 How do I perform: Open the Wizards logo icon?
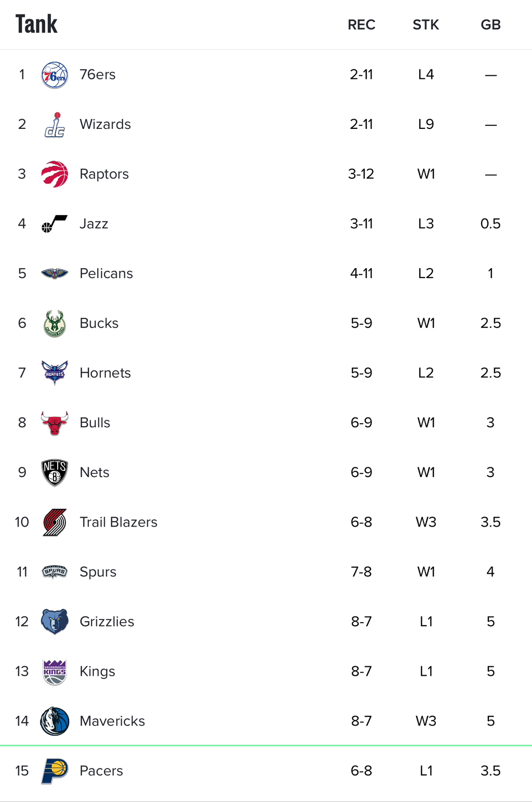[55, 125]
